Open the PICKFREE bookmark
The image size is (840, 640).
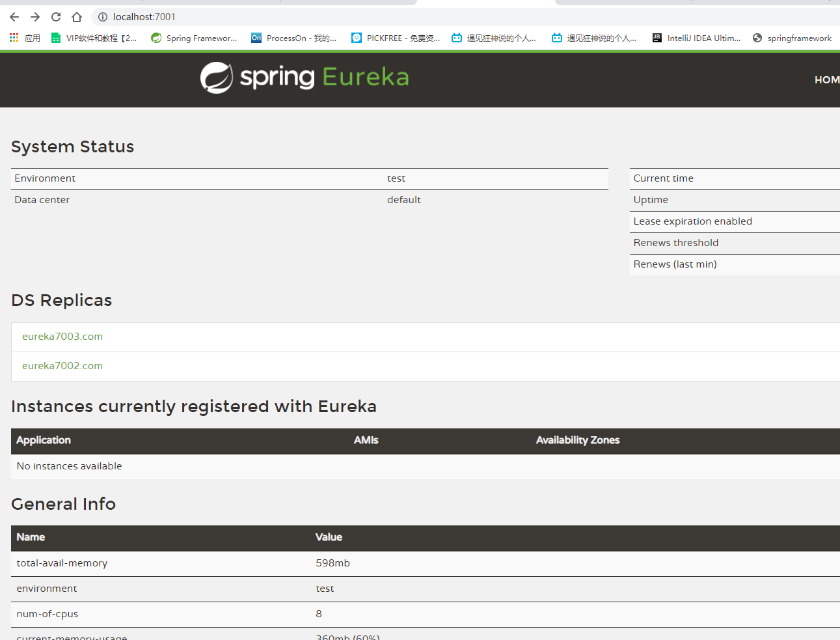396,38
